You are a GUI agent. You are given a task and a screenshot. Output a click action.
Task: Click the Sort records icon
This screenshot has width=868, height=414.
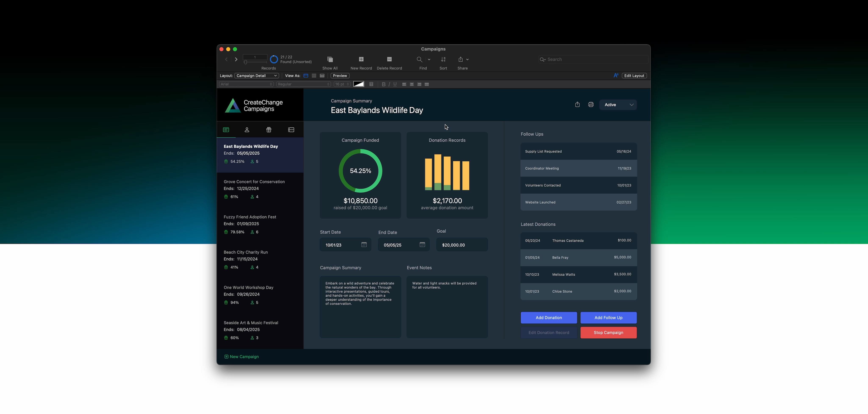pyautogui.click(x=444, y=59)
